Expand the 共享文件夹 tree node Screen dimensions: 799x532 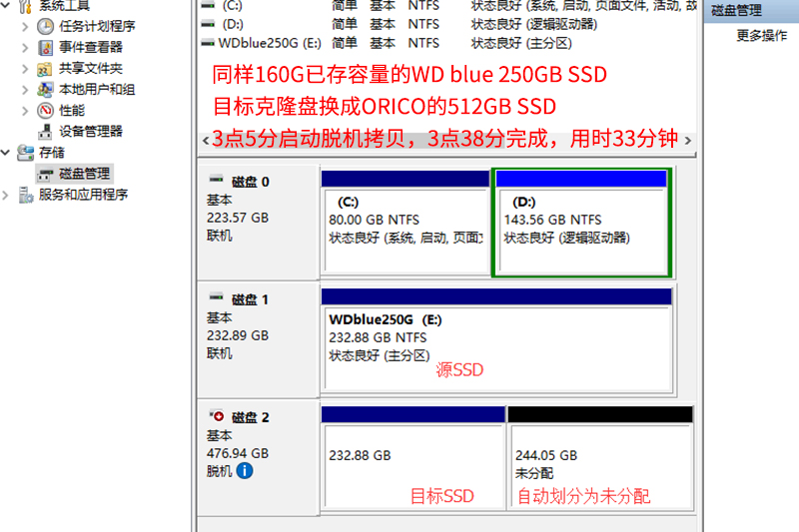pyautogui.click(x=24, y=69)
